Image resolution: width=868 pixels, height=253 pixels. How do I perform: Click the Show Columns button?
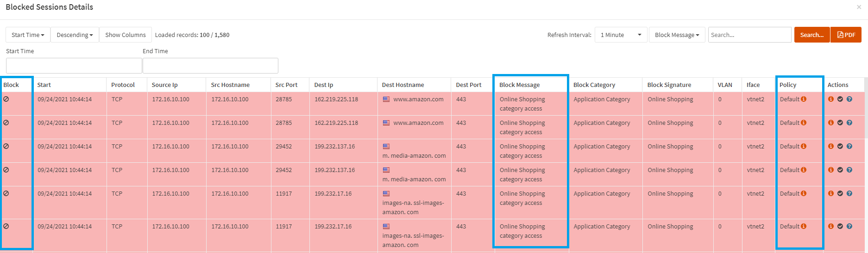(125, 35)
